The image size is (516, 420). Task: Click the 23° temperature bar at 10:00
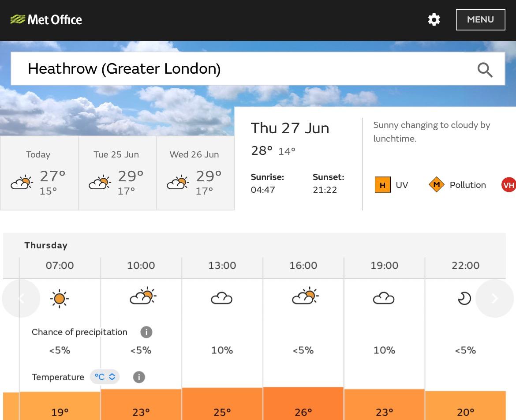coord(141,405)
